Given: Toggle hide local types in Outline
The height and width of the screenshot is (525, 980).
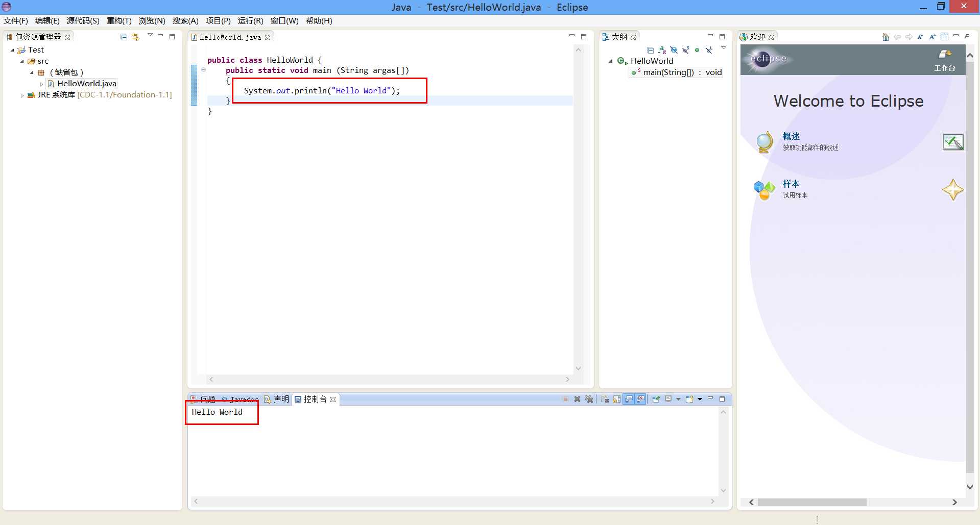Looking at the screenshot, I should tap(709, 50).
